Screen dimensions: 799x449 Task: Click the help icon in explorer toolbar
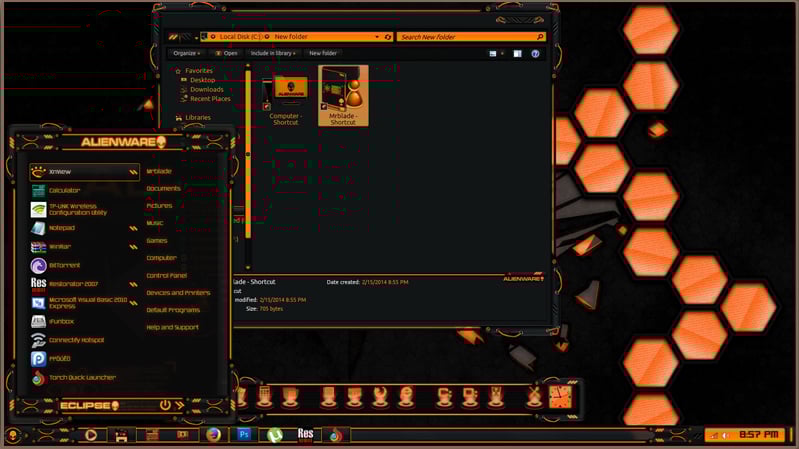pyautogui.click(x=535, y=54)
